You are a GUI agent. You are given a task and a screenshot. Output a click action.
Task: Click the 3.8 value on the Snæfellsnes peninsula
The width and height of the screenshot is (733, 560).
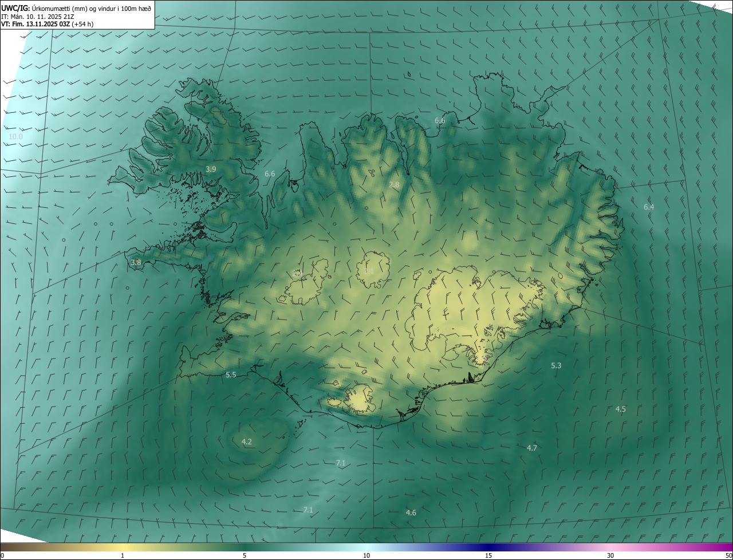coord(136,262)
